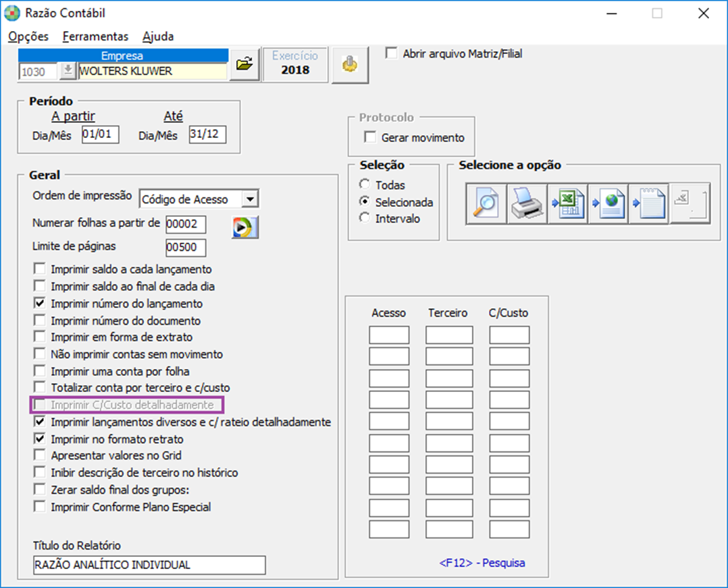Check Apresentar valores no Grid
The width and height of the screenshot is (728, 588).
coord(40,455)
